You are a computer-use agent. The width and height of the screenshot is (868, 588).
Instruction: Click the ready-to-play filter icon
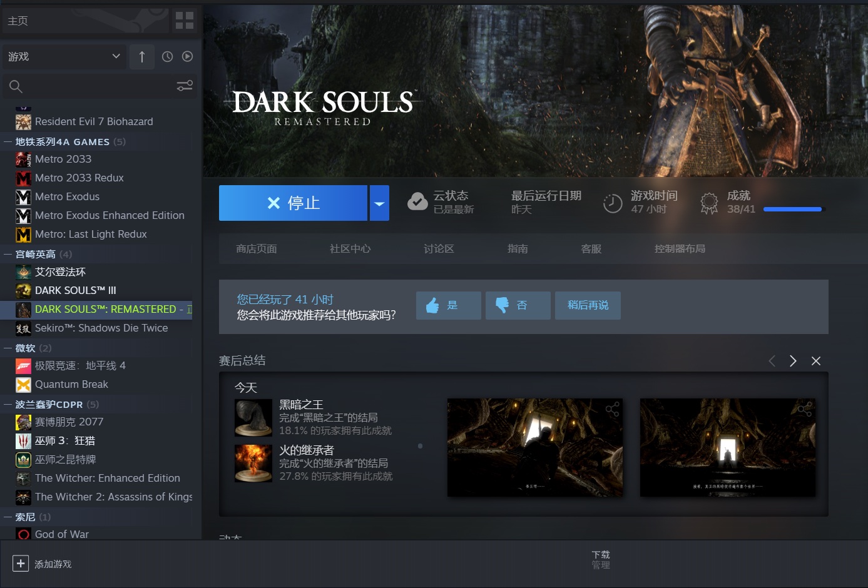pos(187,57)
